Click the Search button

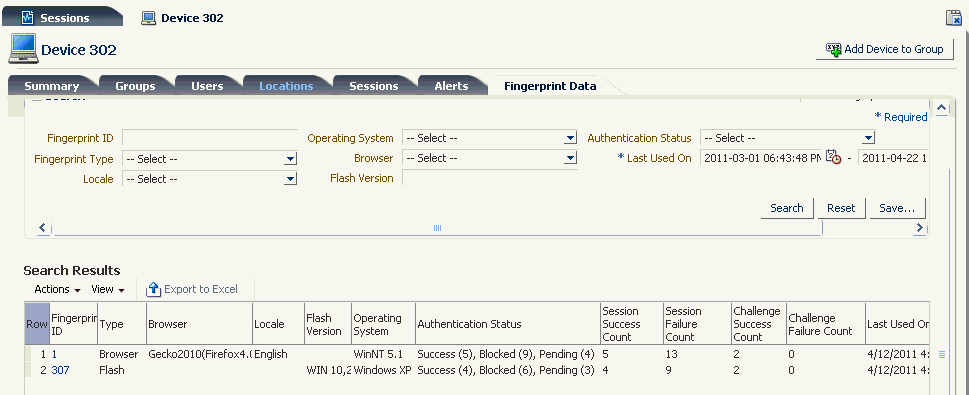(787, 208)
